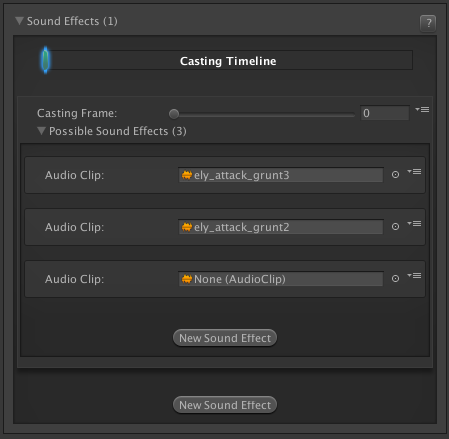Click the Casting Timeline bar
Screen dimensions: 449x439
[229, 60]
